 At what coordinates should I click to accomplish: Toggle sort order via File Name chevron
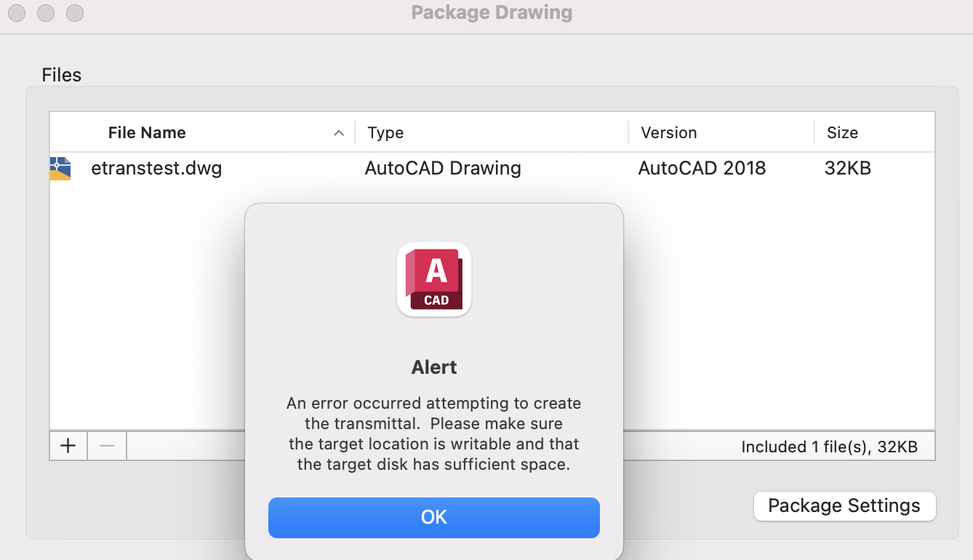(x=338, y=133)
